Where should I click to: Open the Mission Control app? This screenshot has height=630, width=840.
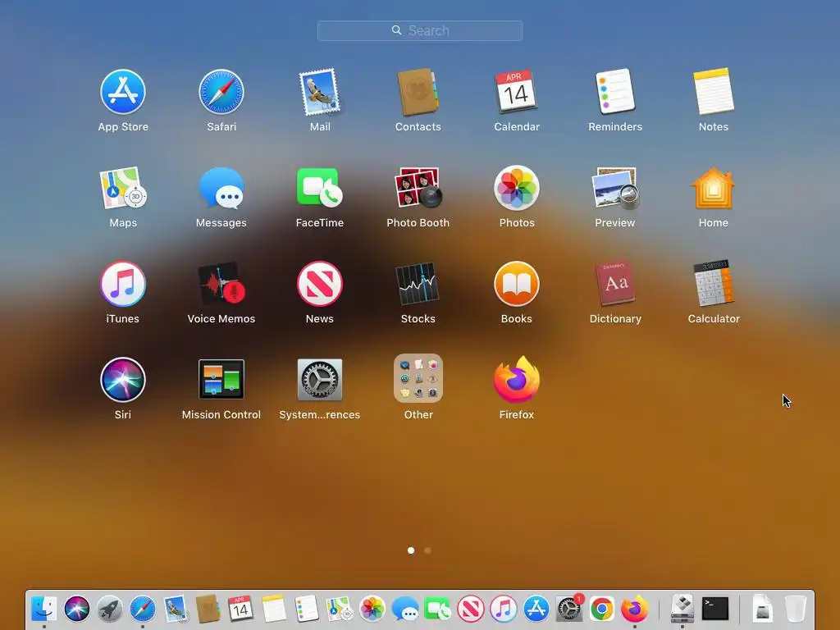click(x=221, y=380)
